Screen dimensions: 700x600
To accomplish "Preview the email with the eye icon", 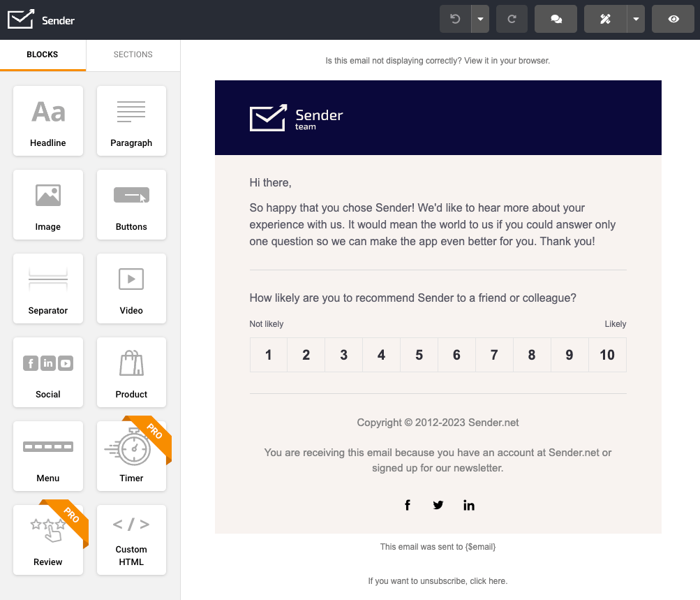I will point(673,19).
